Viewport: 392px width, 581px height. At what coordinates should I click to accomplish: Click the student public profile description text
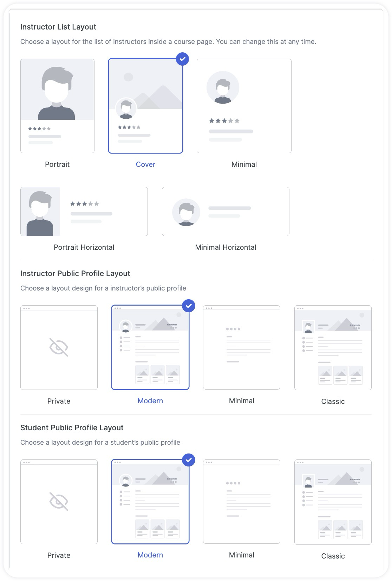(100, 443)
